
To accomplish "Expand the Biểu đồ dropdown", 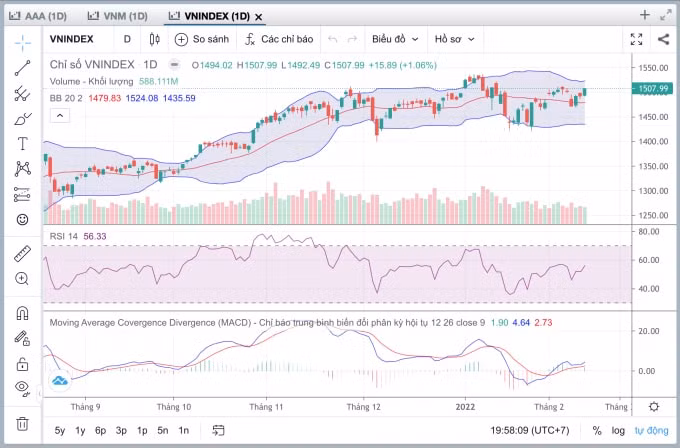I will pos(395,39).
